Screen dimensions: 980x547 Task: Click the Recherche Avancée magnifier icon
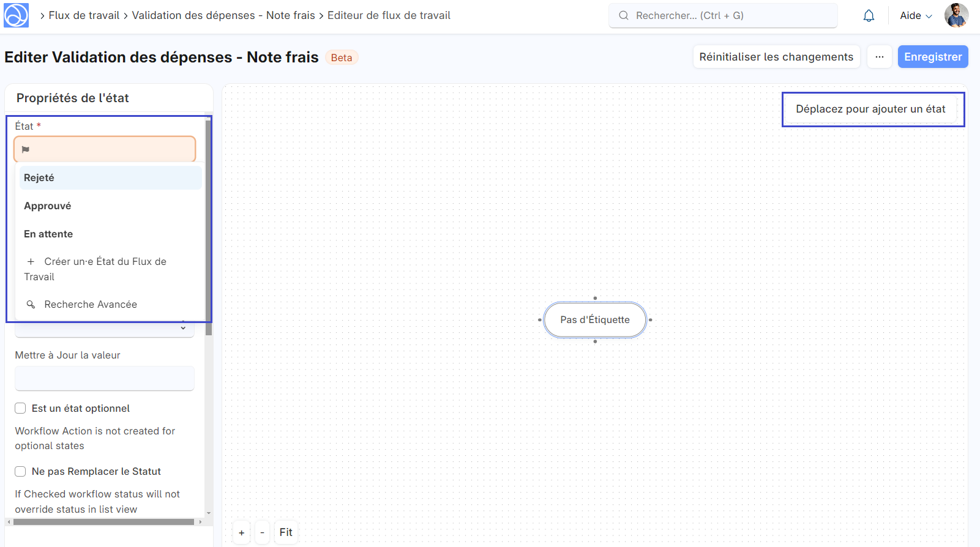tap(31, 305)
